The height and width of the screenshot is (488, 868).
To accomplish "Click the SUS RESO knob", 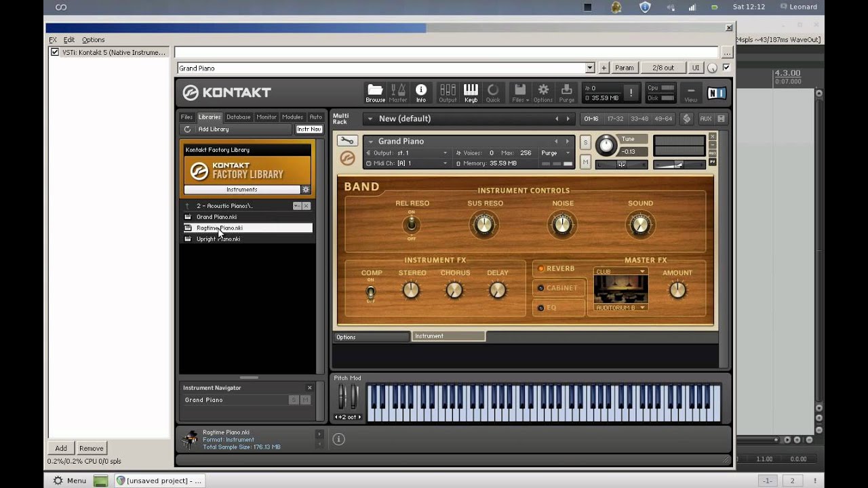I will coord(484,224).
